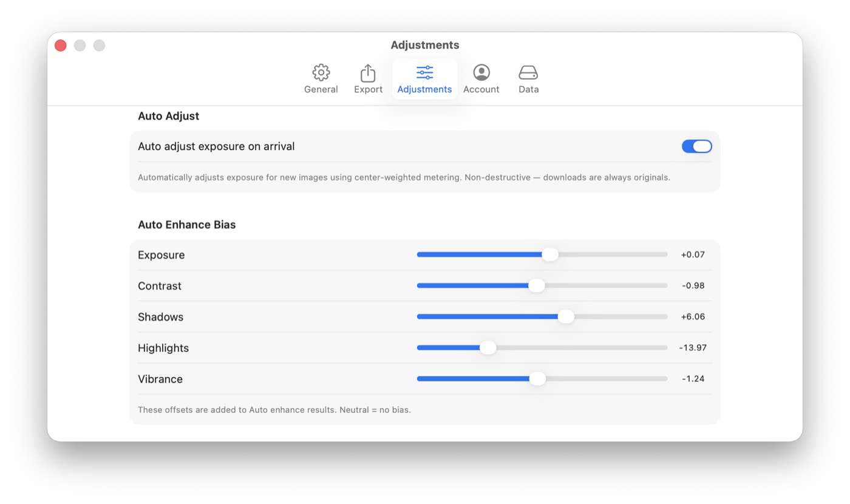Click the Vibrance row label
Viewport: 850px width, 504px height.
pos(160,379)
